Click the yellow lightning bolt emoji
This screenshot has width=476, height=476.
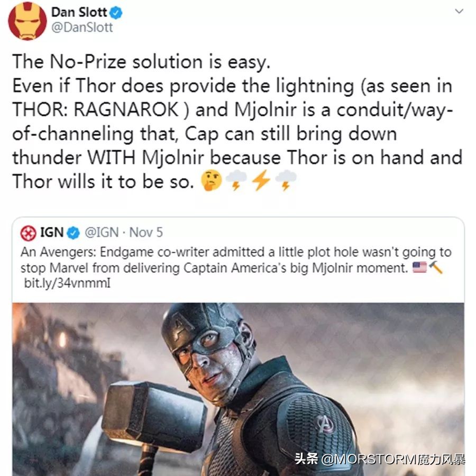click(x=261, y=180)
